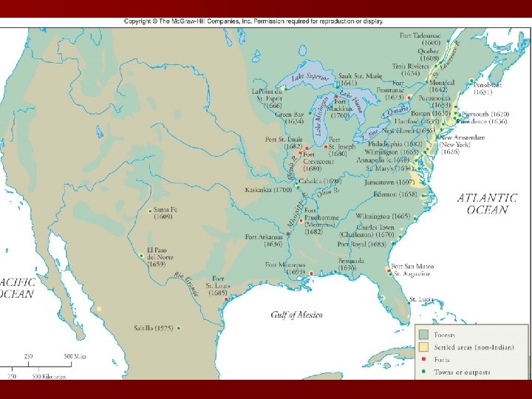
Task: Select the Trois Rivières (1634) label
Action: (411, 69)
